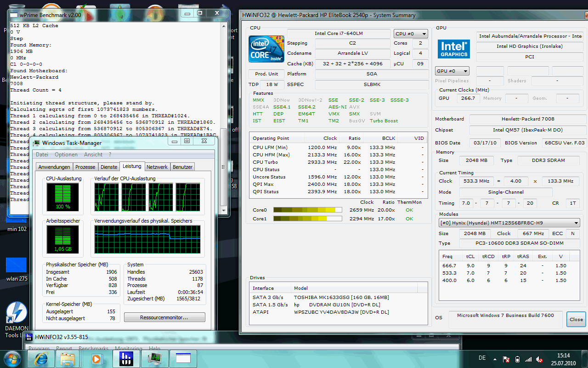Open Windows Media Player taskbar icon
The width and height of the screenshot is (588, 368).
coord(96,358)
